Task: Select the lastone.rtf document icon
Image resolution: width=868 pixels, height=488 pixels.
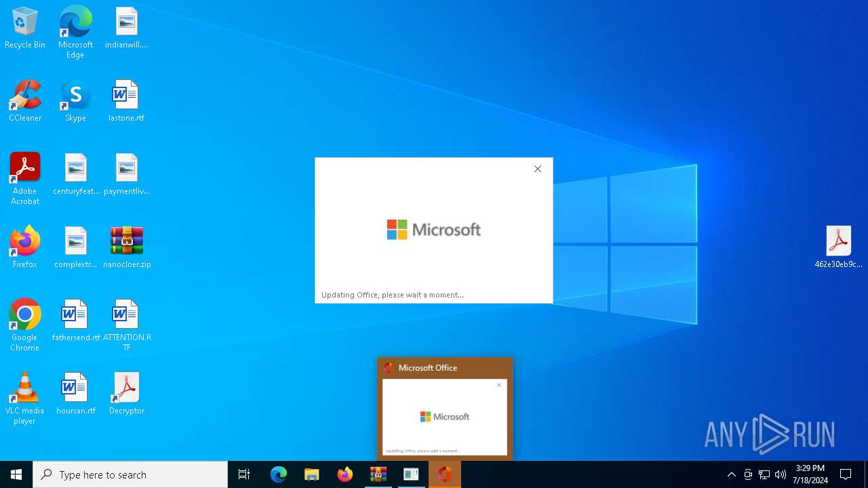Action: click(x=126, y=102)
